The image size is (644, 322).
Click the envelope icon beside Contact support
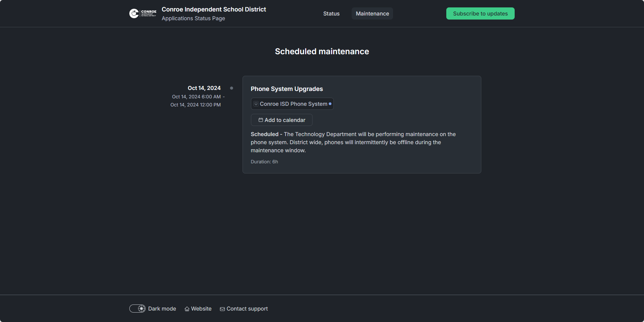tap(222, 309)
